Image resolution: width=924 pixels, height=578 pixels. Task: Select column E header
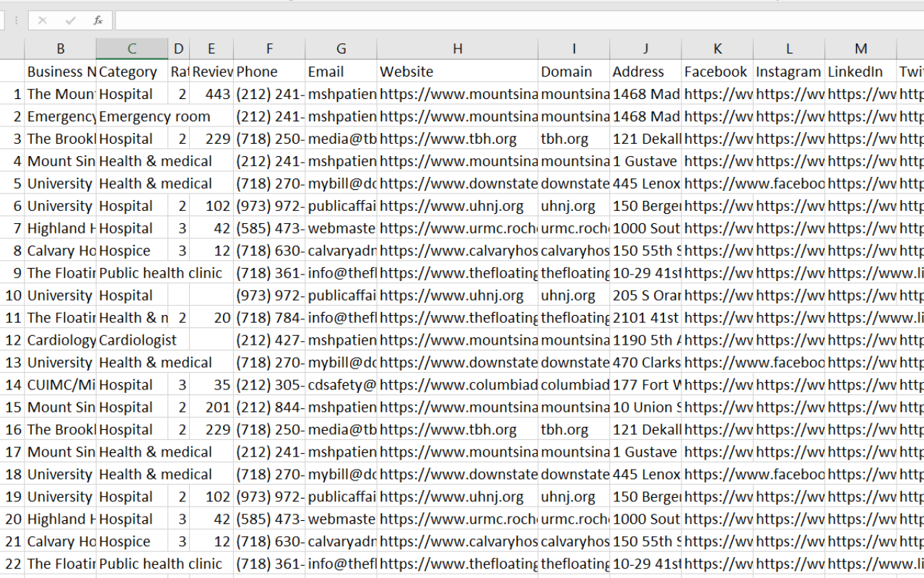(212, 48)
